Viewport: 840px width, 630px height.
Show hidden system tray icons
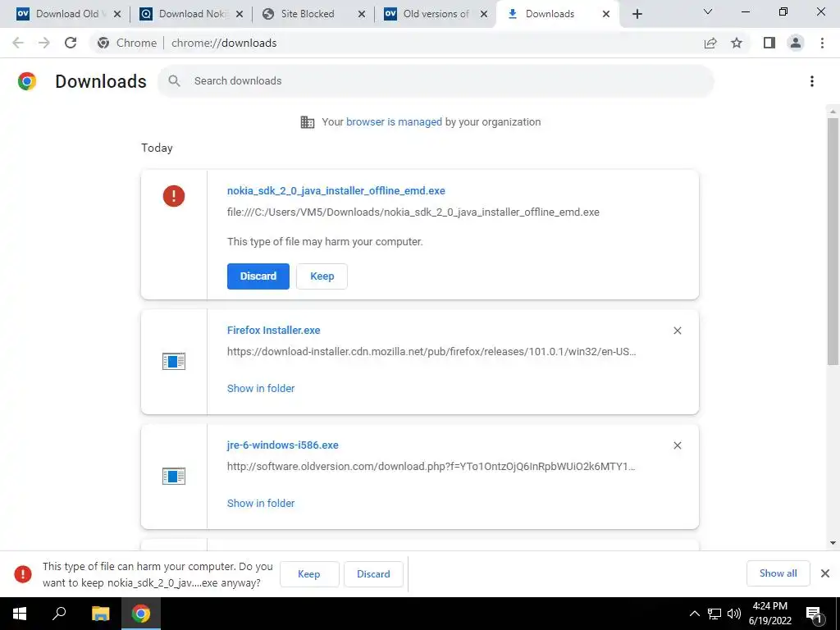[x=694, y=614]
